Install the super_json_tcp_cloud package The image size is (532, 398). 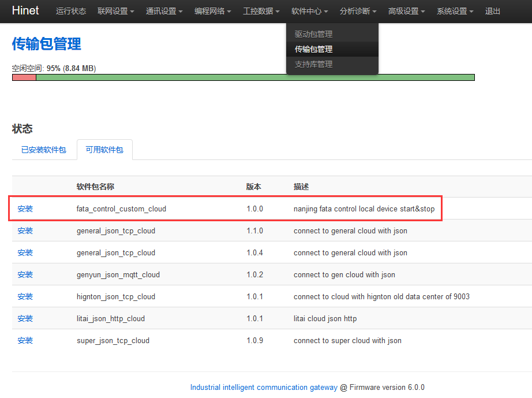[25, 340]
